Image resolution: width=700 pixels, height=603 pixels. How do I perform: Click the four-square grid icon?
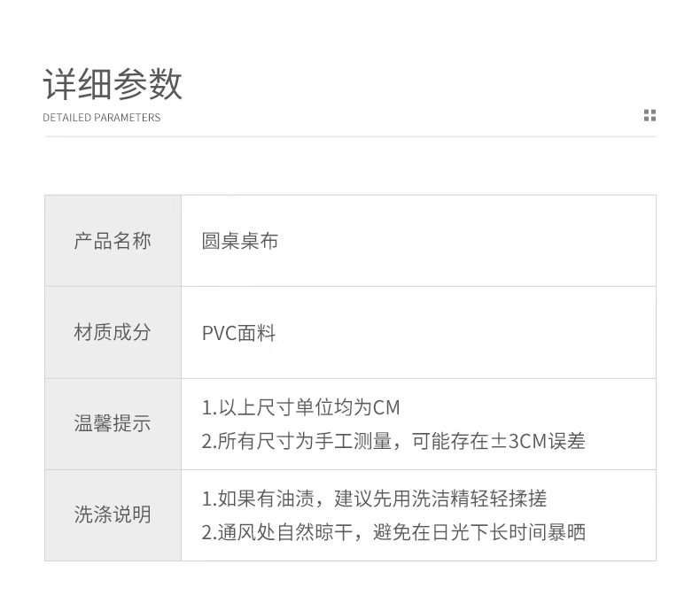[649, 115]
